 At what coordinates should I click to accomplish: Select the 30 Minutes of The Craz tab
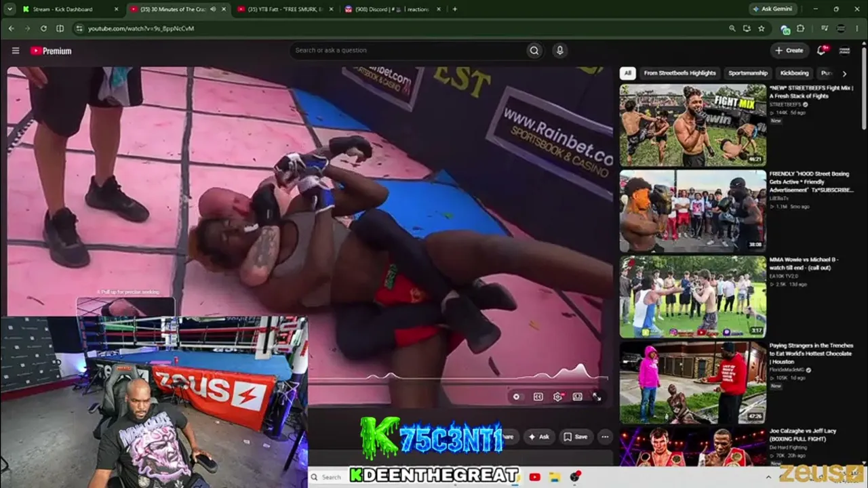coord(178,9)
